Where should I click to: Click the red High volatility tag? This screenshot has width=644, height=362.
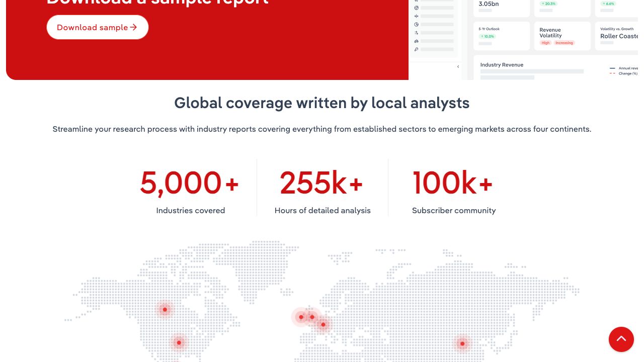pyautogui.click(x=545, y=43)
